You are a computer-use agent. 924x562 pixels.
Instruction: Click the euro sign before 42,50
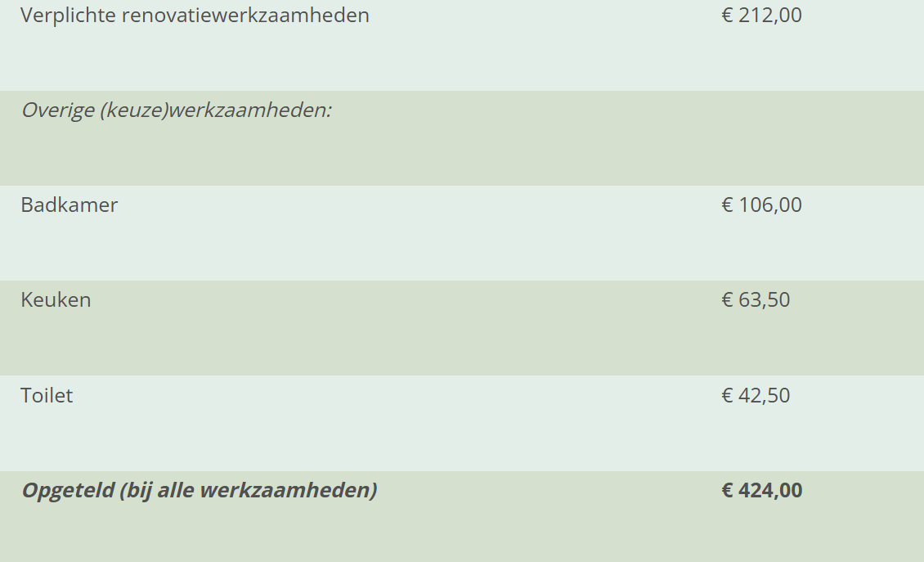pos(728,396)
